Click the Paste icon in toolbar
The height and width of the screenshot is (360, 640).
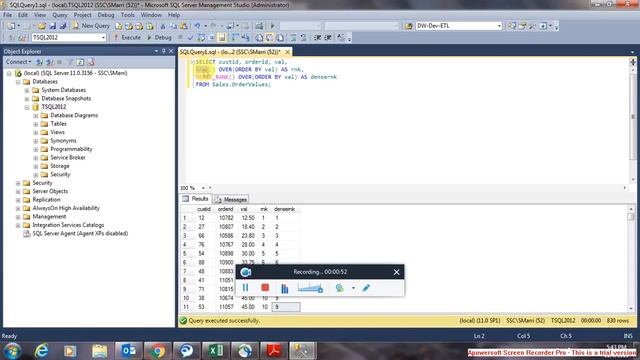[x=184, y=26]
